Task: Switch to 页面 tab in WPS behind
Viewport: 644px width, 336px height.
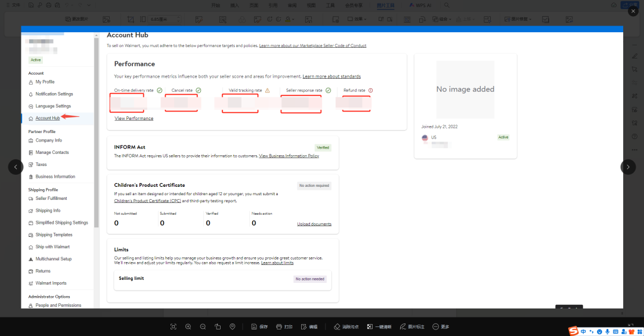Action: tap(254, 5)
